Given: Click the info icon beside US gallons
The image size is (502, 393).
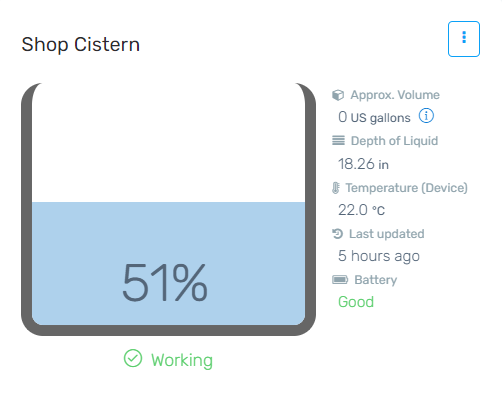Looking at the screenshot, I should pyautogui.click(x=426, y=116).
